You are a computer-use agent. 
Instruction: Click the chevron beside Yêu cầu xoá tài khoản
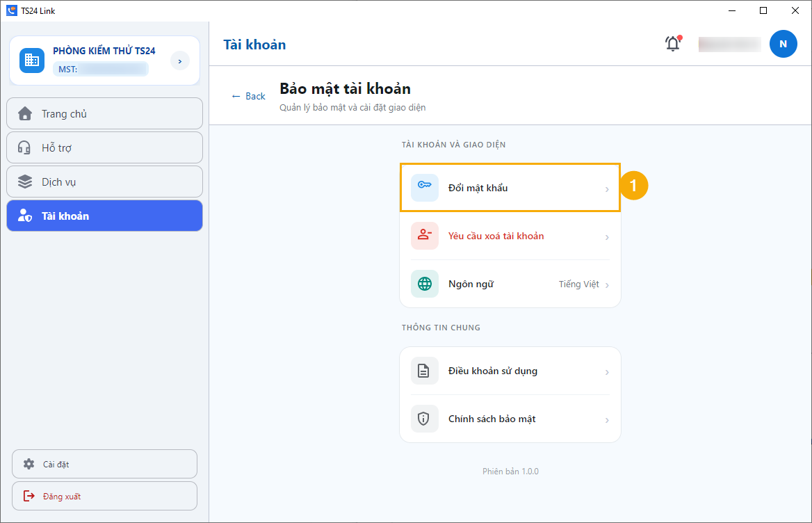tap(607, 237)
